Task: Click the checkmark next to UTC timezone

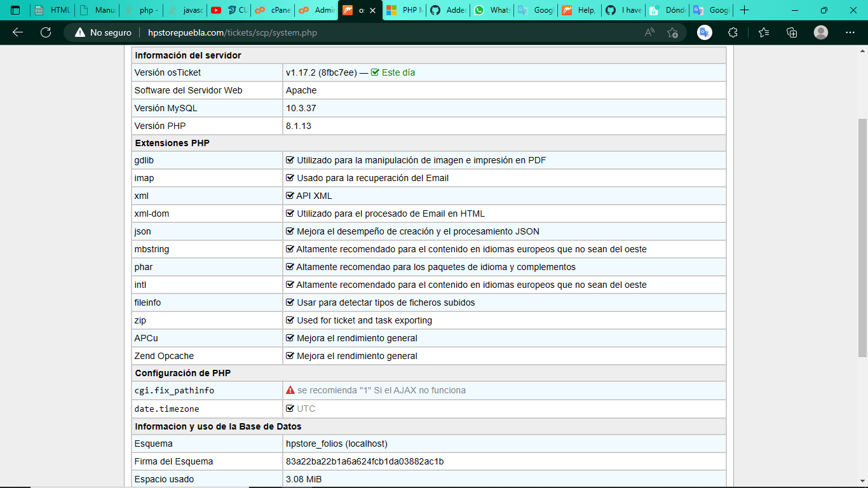Action: point(290,409)
